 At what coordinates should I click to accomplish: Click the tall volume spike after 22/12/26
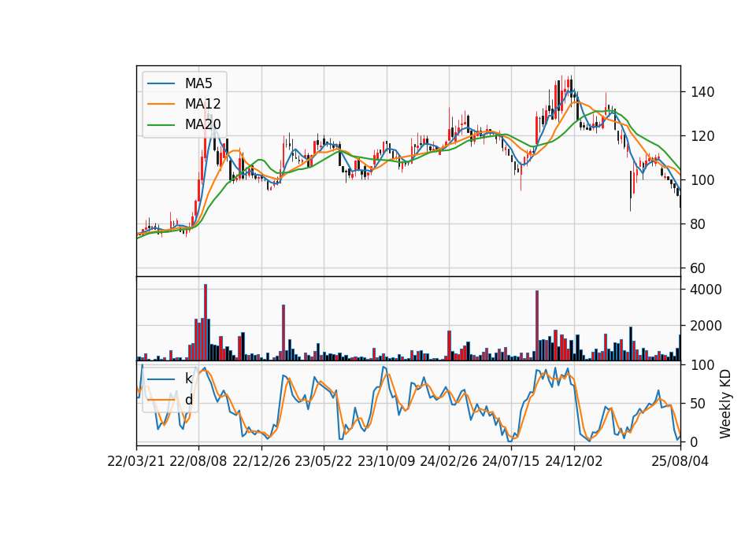click(x=283, y=332)
